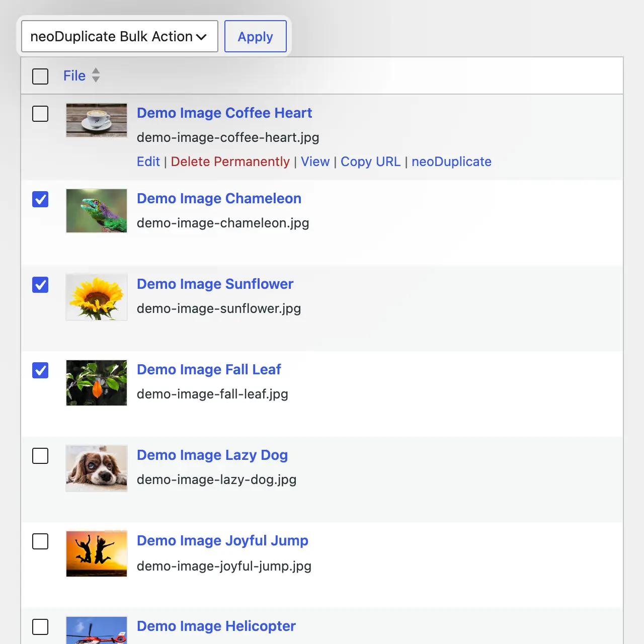
Task: Click filename demo-image-joyful-jump.jpg
Action: (224, 566)
